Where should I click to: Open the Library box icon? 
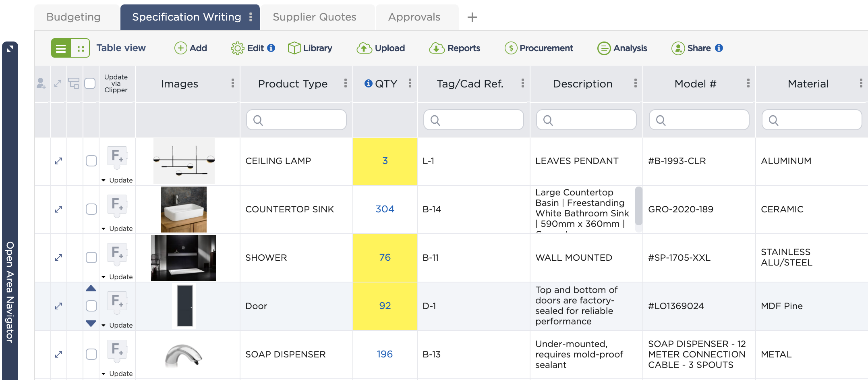tap(294, 48)
